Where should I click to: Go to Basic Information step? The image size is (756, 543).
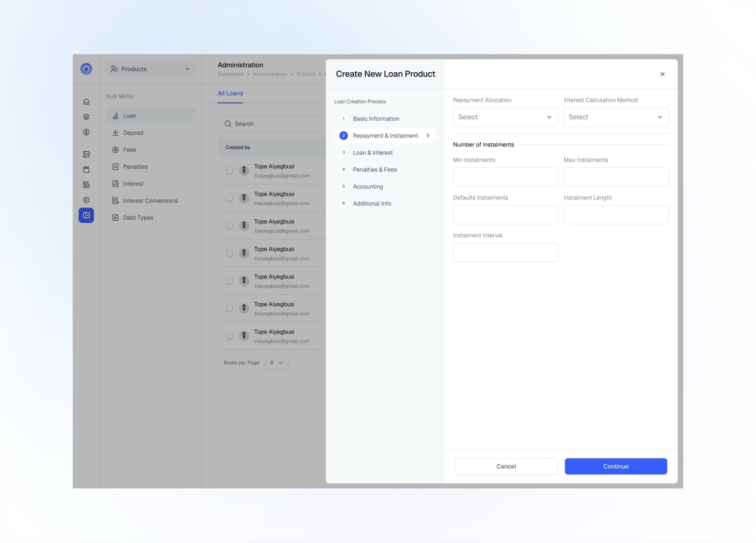[376, 119]
